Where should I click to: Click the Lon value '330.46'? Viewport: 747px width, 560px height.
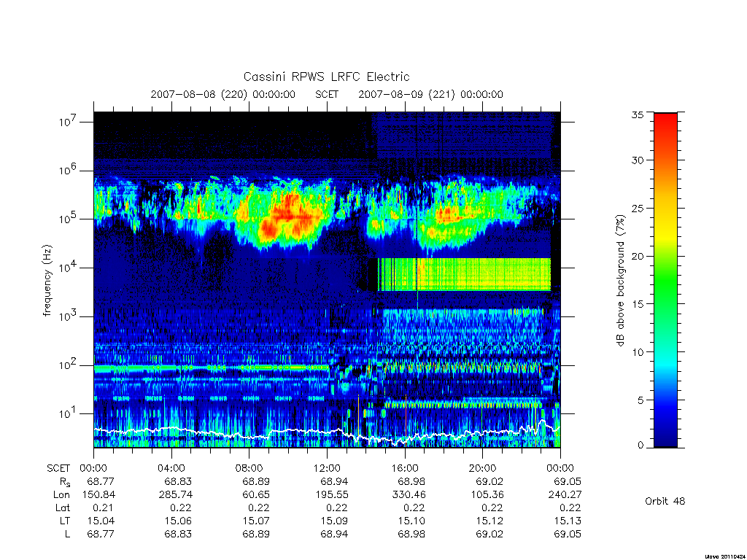click(x=409, y=495)
